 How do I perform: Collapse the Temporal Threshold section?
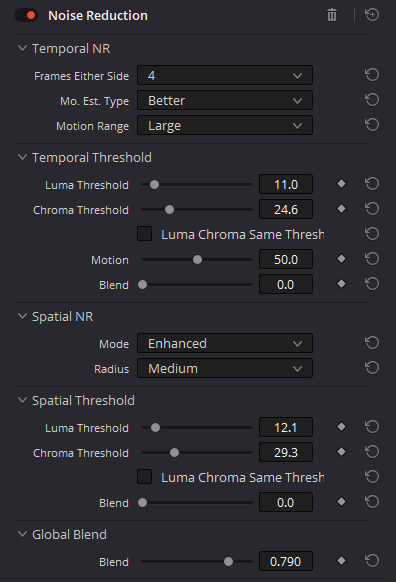pos(23,157)
